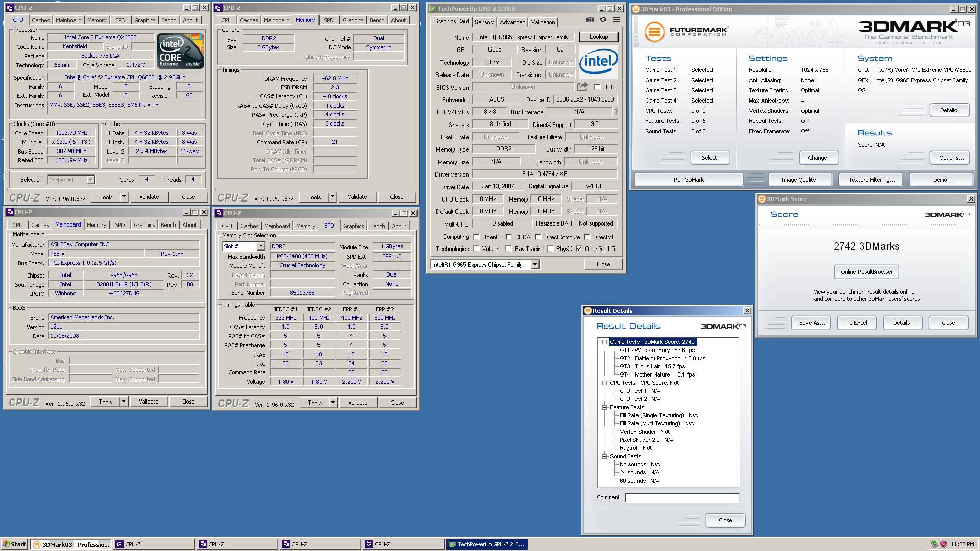Click the BIOS version share/export icon
Screen dimensions: 980x551
(582, 87)
